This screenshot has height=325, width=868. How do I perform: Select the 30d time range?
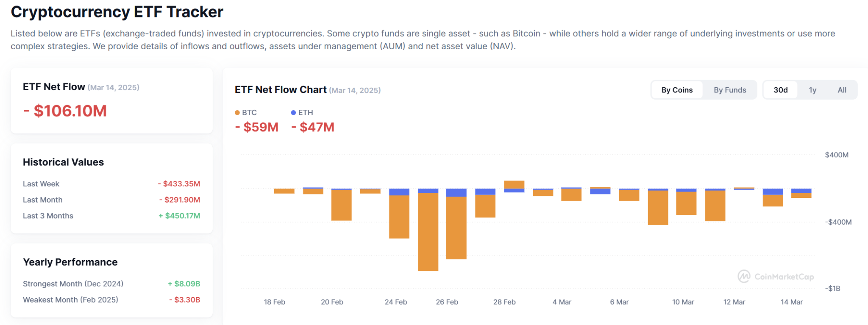click(x=780, y=90)
